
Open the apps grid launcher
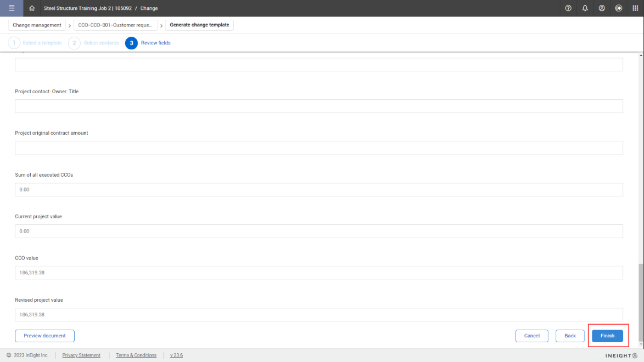635,8
